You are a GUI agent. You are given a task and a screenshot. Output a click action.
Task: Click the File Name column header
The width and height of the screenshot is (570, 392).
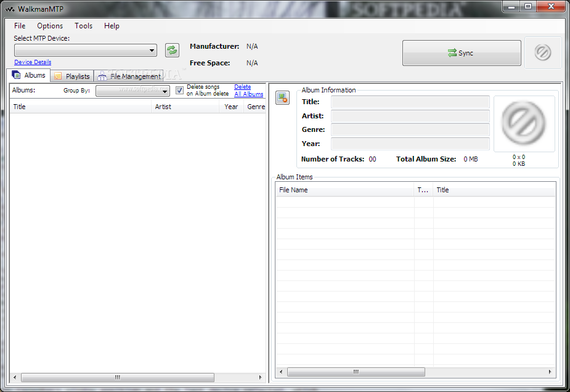pyautogui.click(x=344, y=190)
